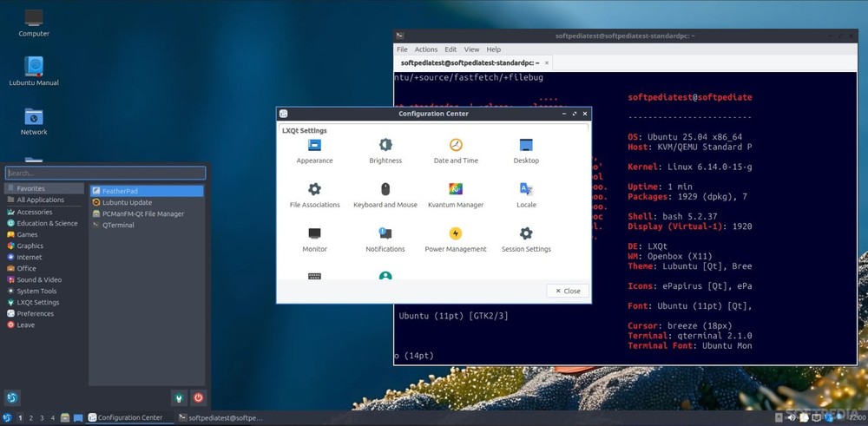The image size is (868, 426).
Task: Launch QTerminal from favorites list
Action: pyautogui.click(x=147, y=226)
